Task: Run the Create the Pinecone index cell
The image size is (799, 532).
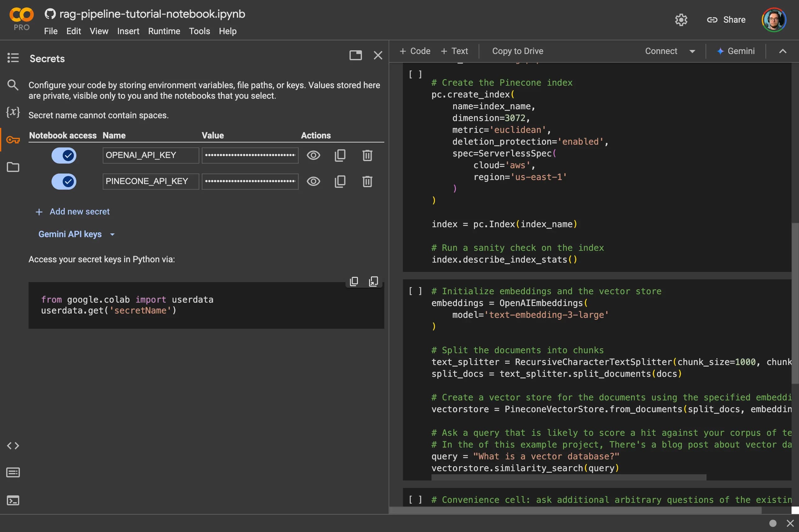Action: (415, 74)
